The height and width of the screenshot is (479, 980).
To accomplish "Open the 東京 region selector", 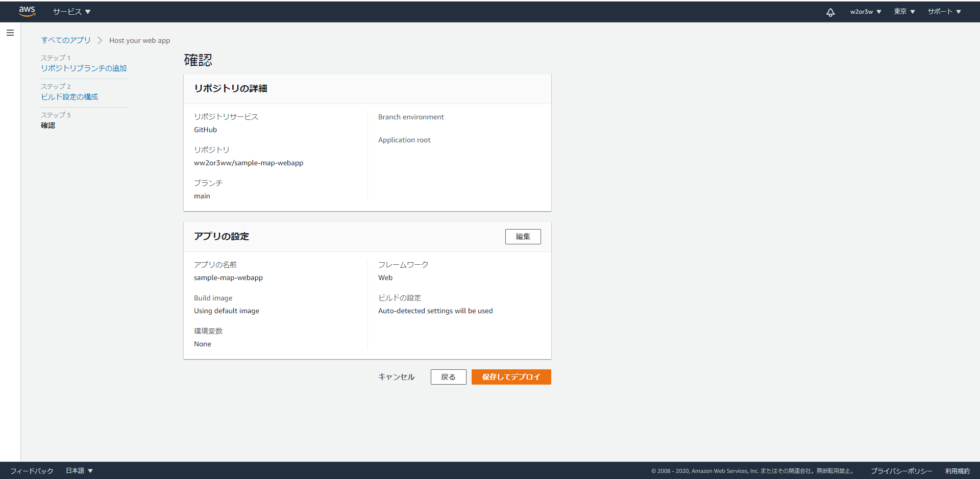I will coord(904,12).
